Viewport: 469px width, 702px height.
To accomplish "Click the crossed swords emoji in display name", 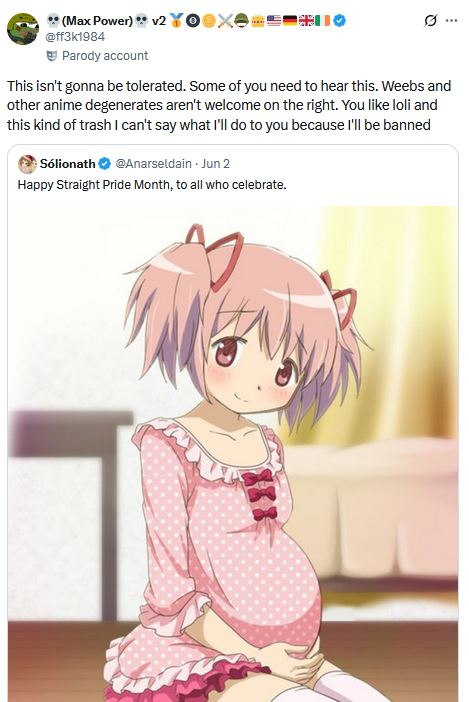I will point(225,21).
